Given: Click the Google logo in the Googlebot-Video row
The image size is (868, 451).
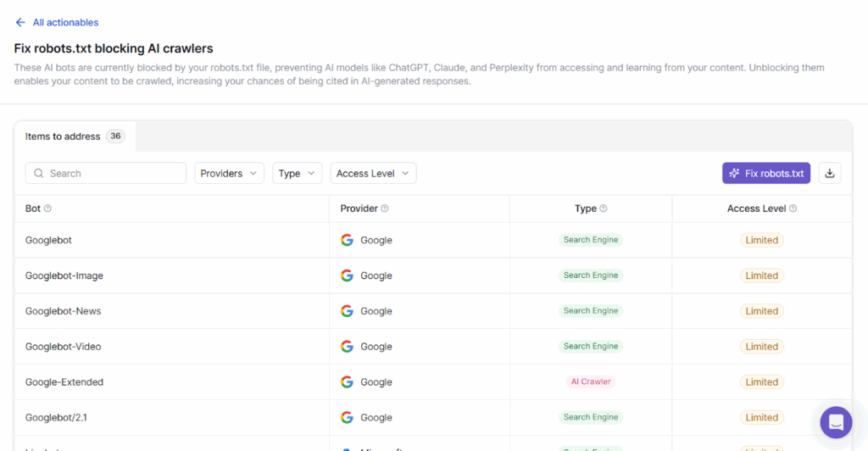Looking at the screenshot, I should click(347, 347).
